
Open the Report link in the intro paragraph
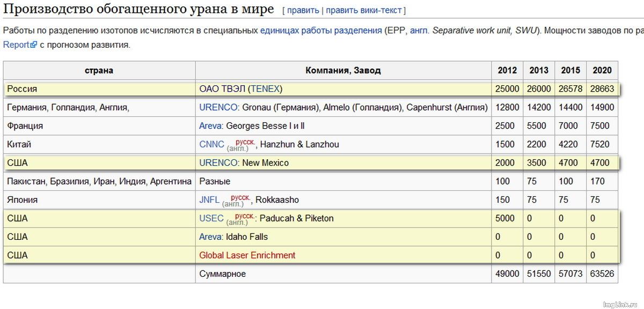coord(16,45)
